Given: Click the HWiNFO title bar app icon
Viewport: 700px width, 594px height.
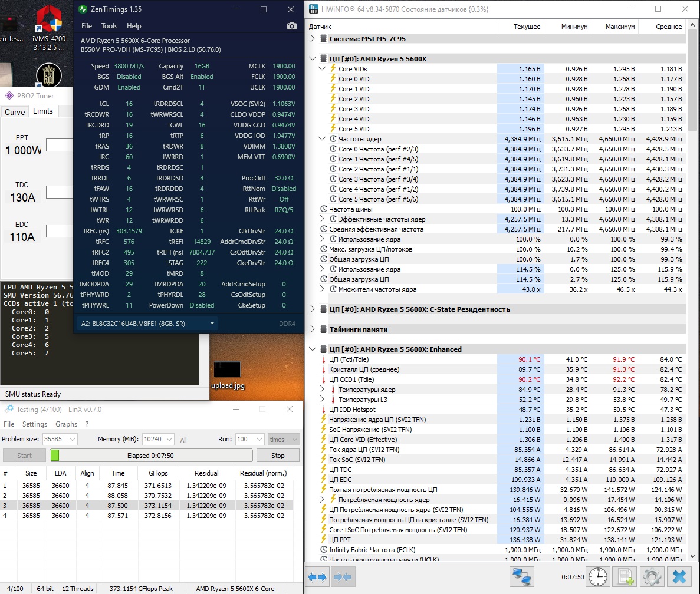Looking at the screenshot, I should tap(314, 9).
